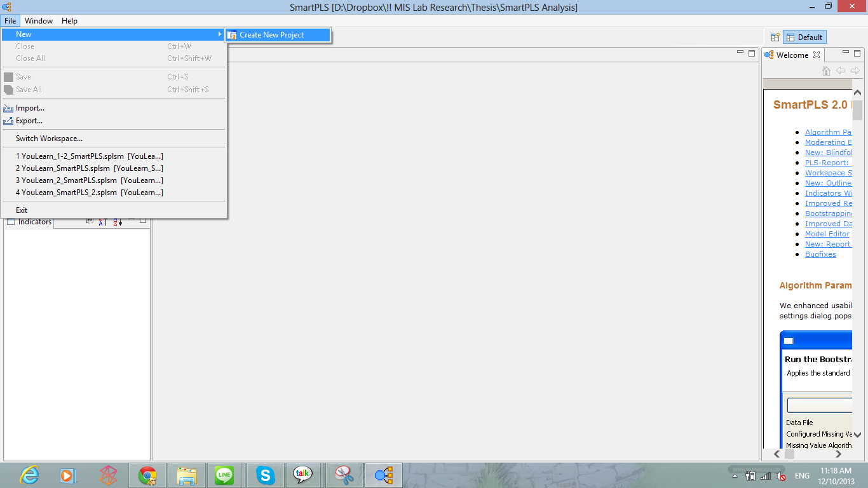Click the muted volume tray icon
868x488 pixels.
[782, 476]
